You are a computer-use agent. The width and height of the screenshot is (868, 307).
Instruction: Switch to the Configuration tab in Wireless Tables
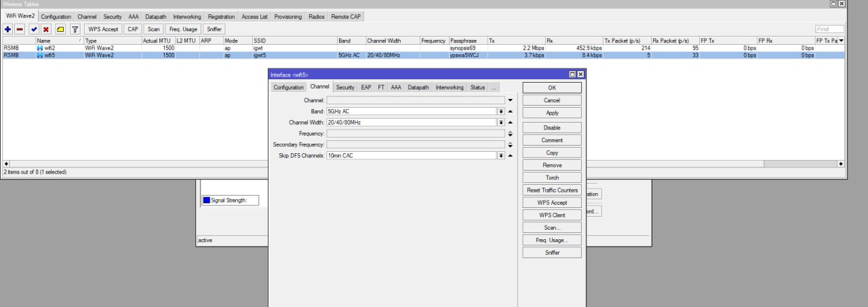(x=56, y=16)
